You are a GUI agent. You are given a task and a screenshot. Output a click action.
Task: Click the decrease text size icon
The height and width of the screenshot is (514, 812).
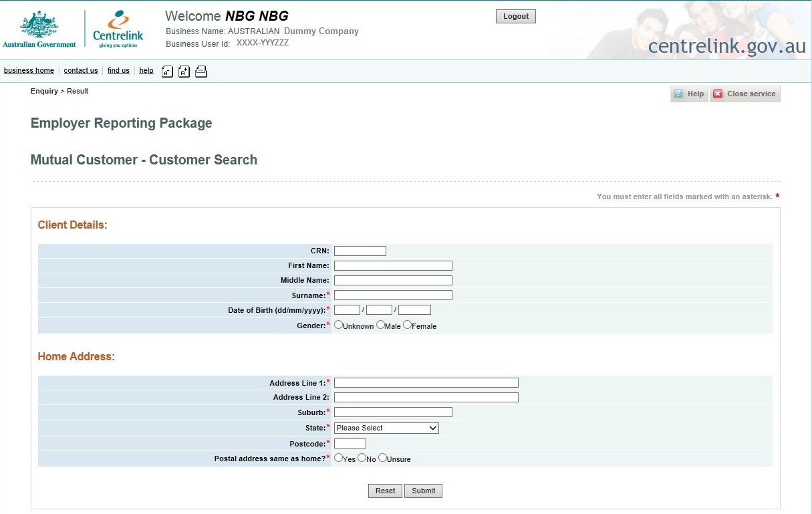[167, 72]
